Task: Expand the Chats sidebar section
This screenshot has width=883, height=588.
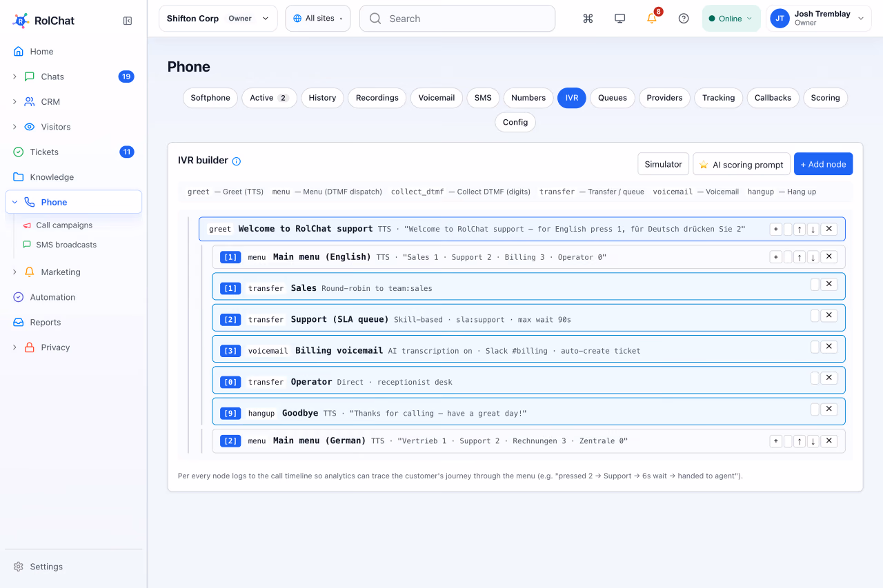Action: (x=14, y=77)
